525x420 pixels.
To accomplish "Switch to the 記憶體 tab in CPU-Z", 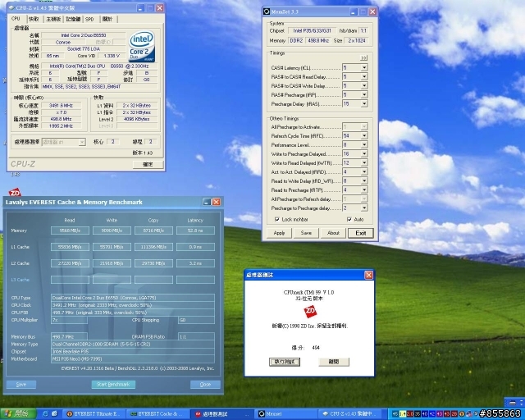I will (73, 19).
